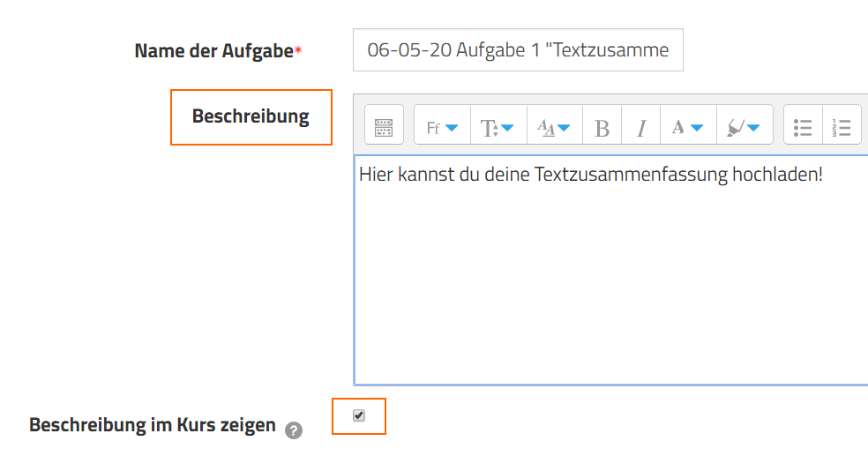Click the Beschreibung im Kurs zeigen label
The height and width of the screenshot is (456, 868).
click(x=153, y=425)
